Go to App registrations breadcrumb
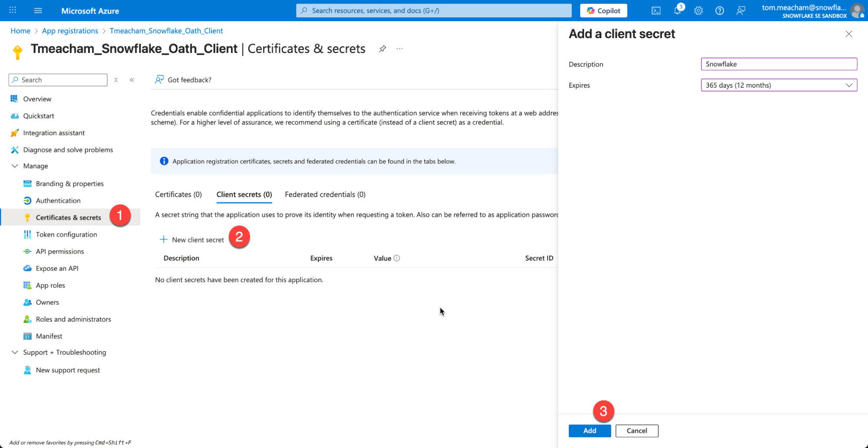 point(70,31)
